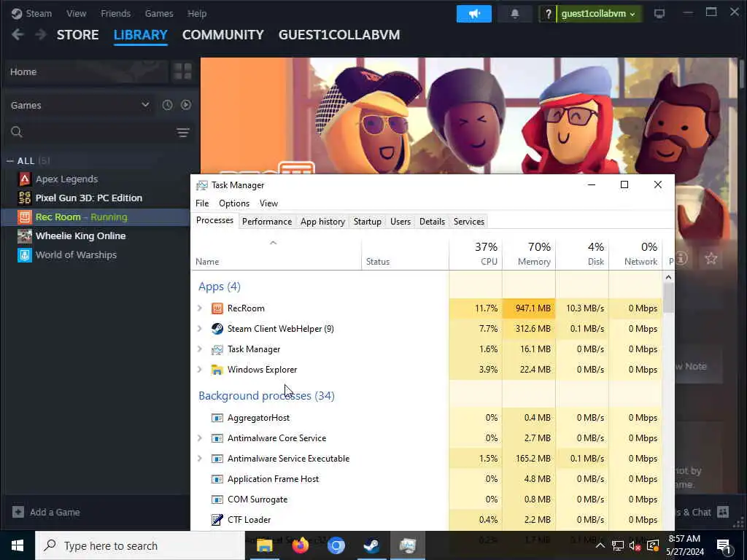Viewport: 747px width, 560px height.
Task: Go forward with Steam forward arrow
Action: click(41, 35)
